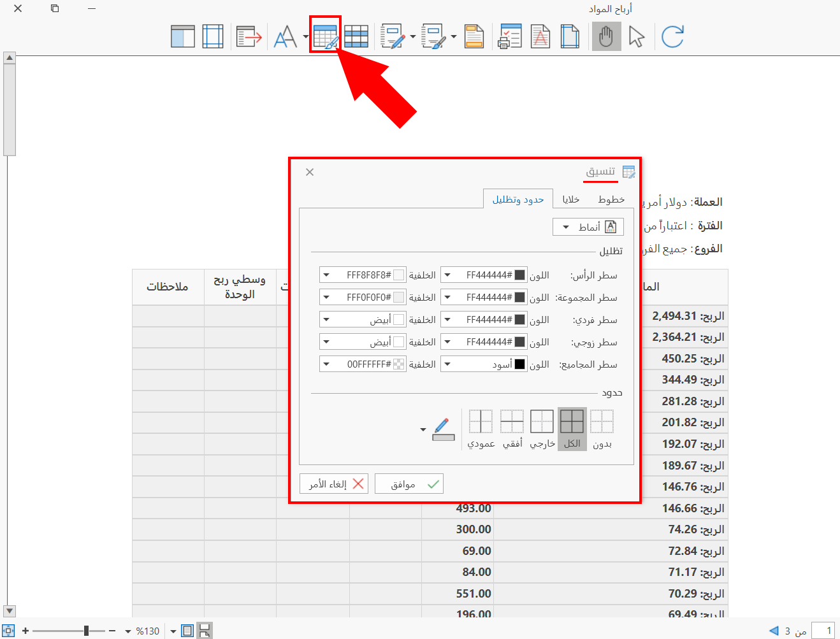
Task: Select the حدود وتظليل tab
Action: 518,199
